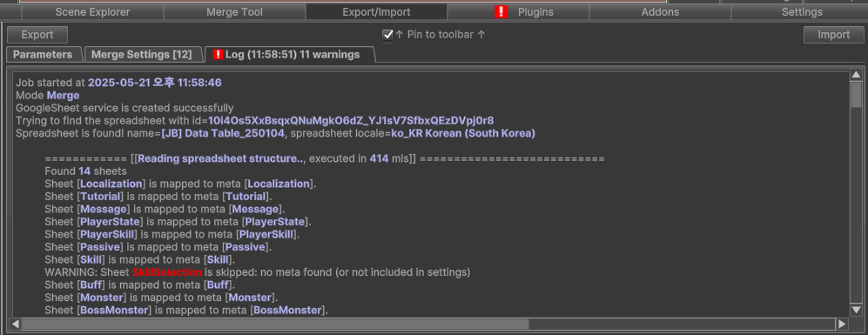Click the horizontal scrollbar left arrow

16,324
